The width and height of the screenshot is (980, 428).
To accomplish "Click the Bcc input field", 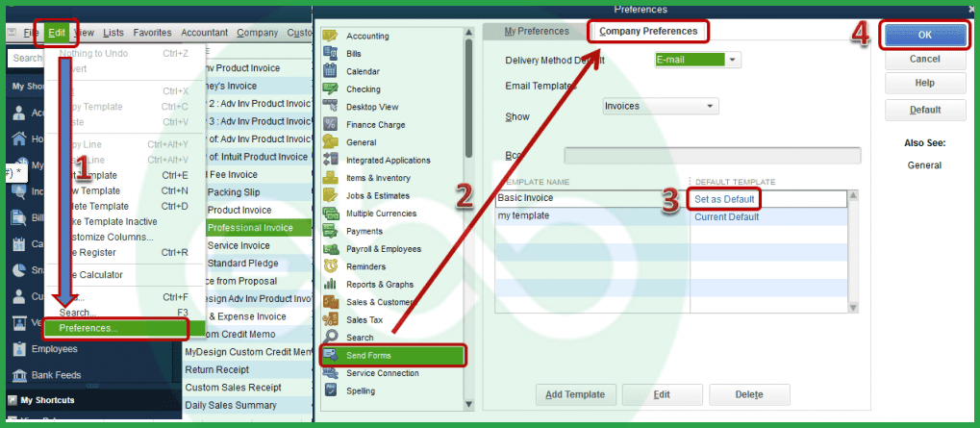I will [712, 156].
